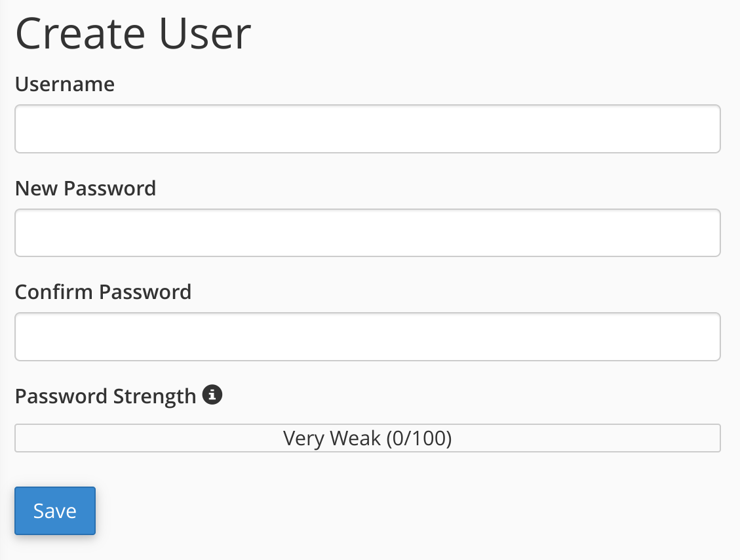Click the New Password label
The width and height of the screenshot is (740, 560).
[85, 188]
